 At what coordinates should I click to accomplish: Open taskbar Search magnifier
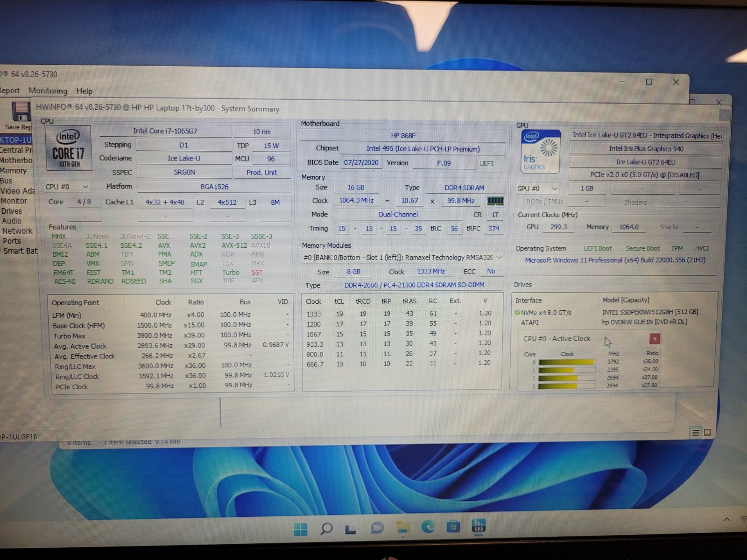(x=326, y=528)
